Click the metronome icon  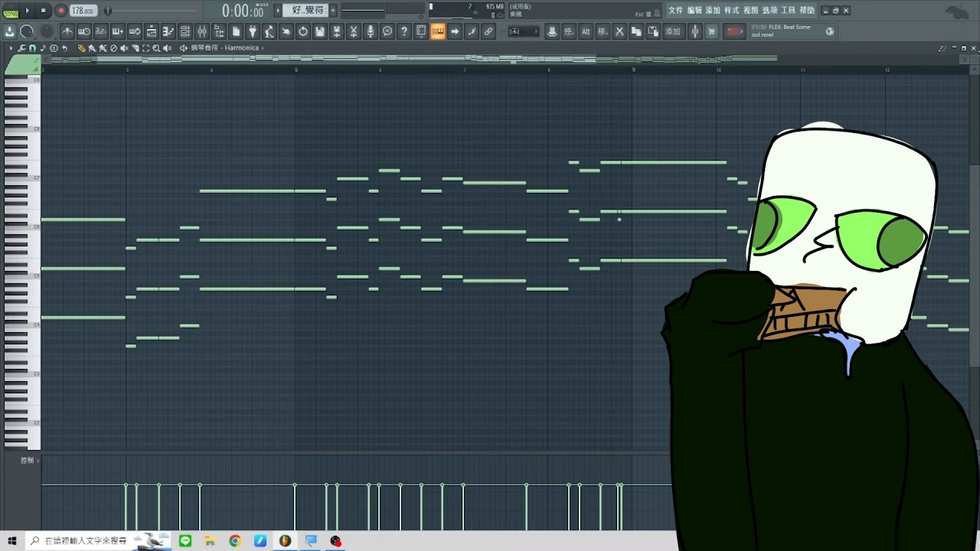point(67,31)
